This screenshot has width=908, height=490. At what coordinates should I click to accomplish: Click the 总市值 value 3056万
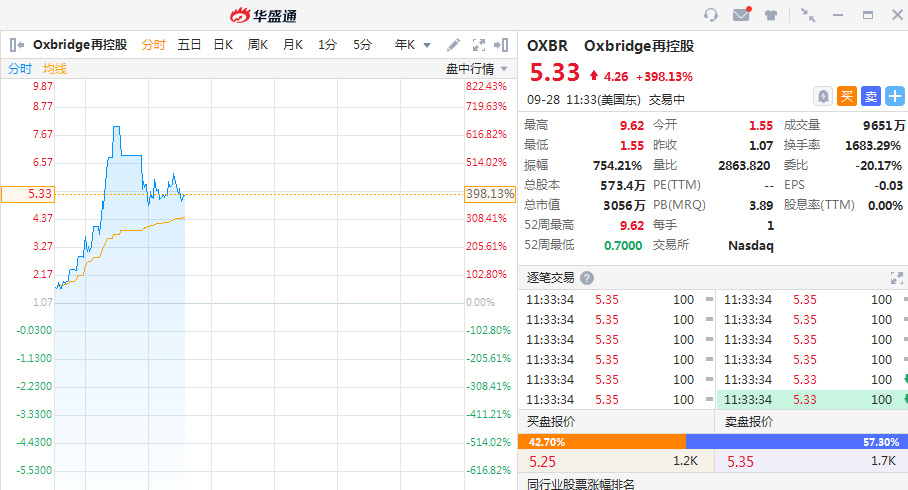[624, 205]
